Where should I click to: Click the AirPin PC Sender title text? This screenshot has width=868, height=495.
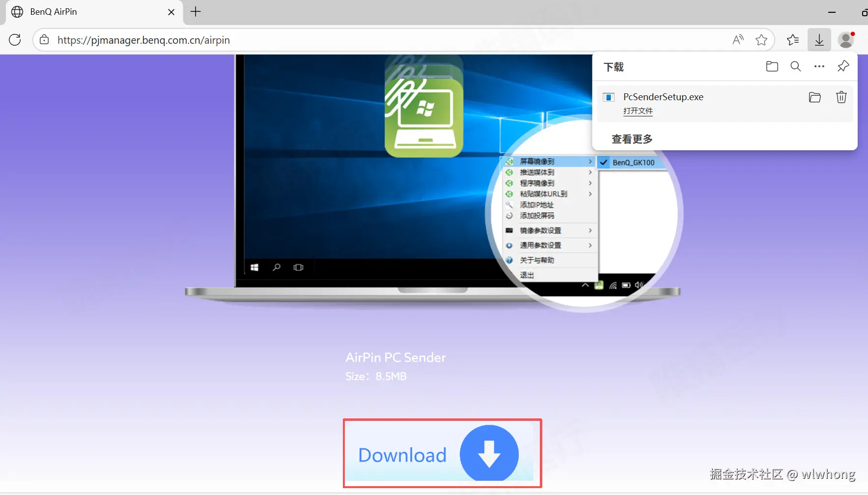tap(395, 357)
